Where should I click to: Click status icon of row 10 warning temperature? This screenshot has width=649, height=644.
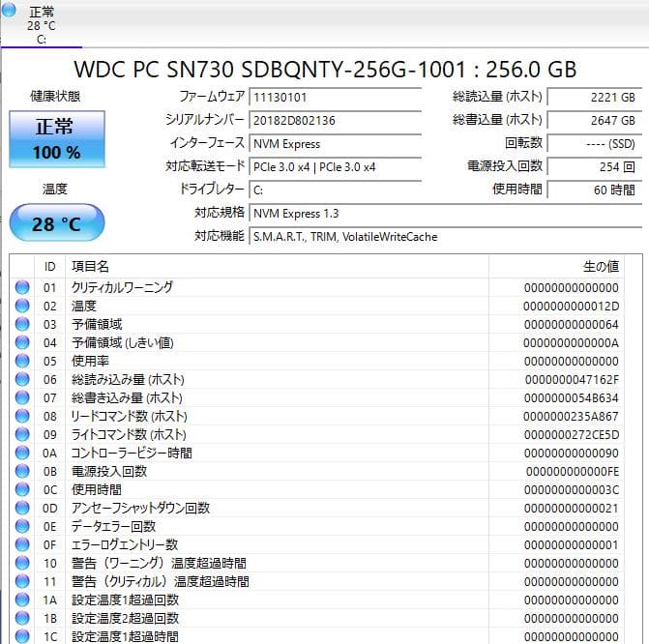[22, 563]
